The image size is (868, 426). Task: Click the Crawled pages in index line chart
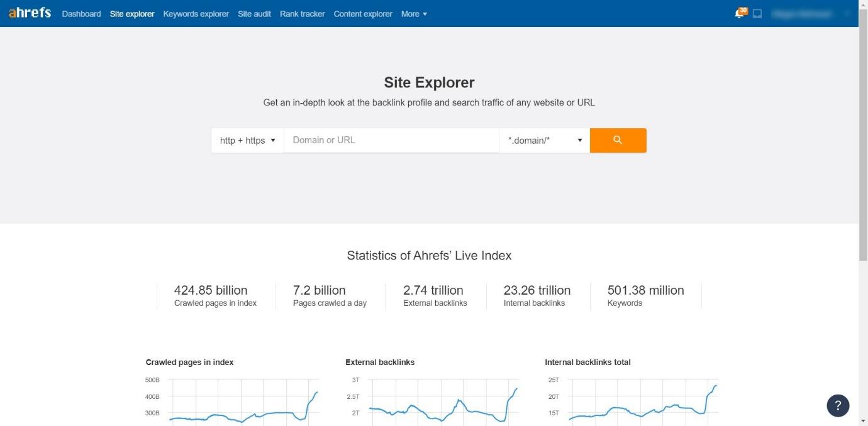(x=244, y=401)
